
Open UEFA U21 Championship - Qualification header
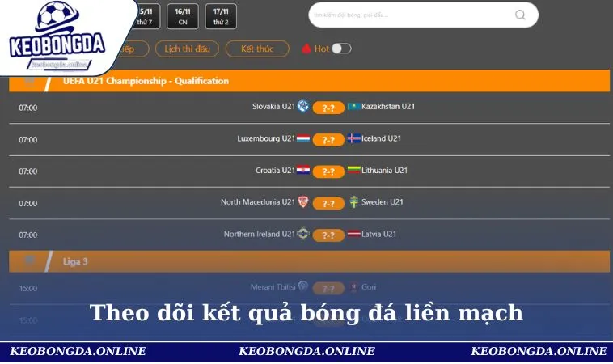[309, 81]
